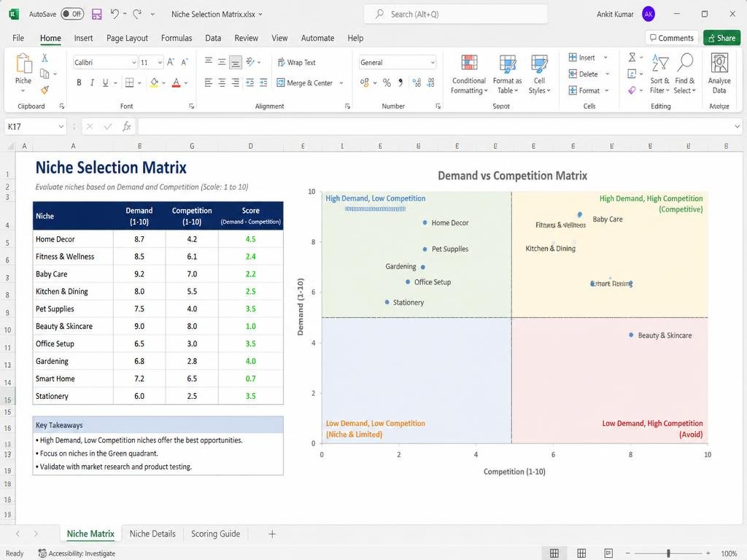Viewport: 747px width, 560px height.
Task: Click the AutoSum sigma icon
Action: (632, 58)
